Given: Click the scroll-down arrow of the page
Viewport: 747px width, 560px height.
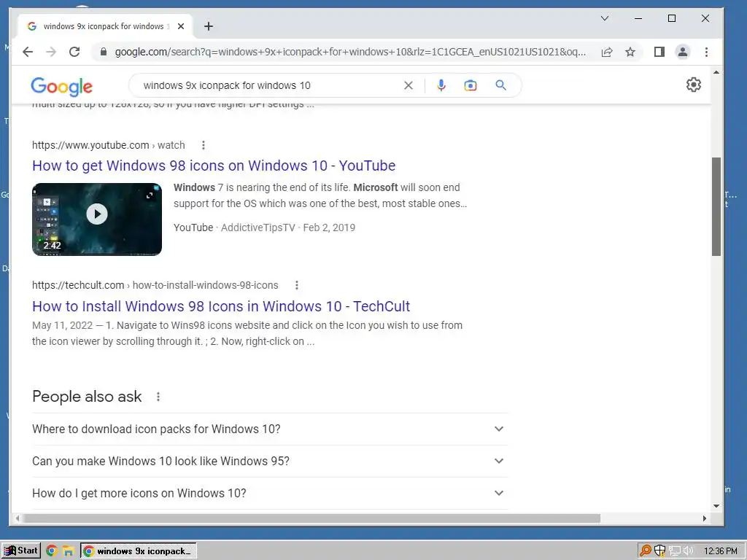Looking at the screenshot, I should pyautogui.click(x=716, y=506).
